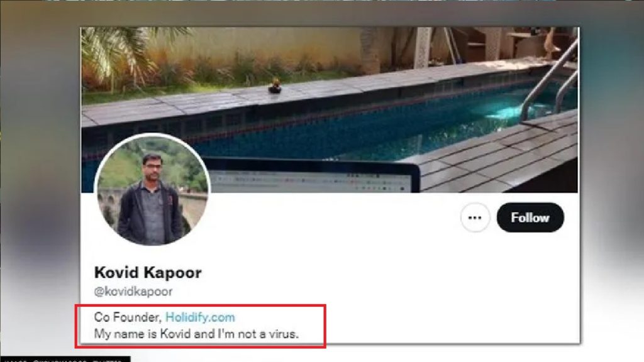Click the man's dark jacket in avatar
This screenshot has height=362, width=644.
pos(132,214)
